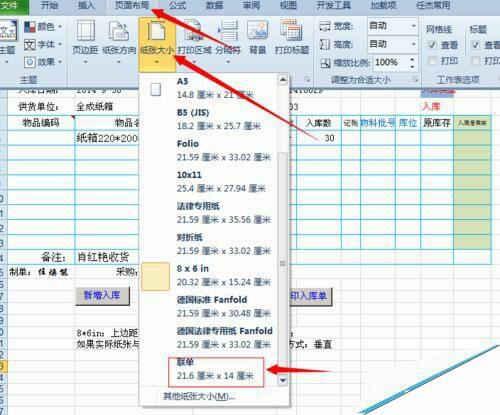Click the 印入库单 print button
Image resolution: width=500 pixels, height=415 pixels.
coord(311,296)
